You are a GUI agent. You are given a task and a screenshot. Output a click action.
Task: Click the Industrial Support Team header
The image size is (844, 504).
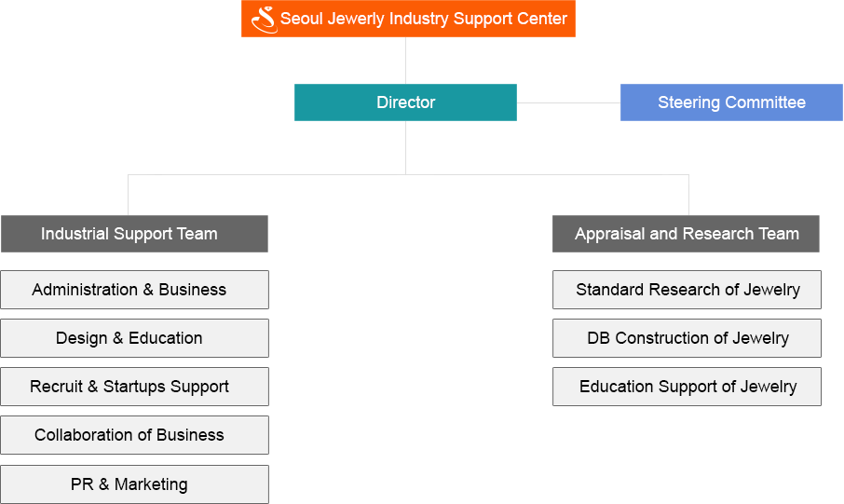coord(134,234)
